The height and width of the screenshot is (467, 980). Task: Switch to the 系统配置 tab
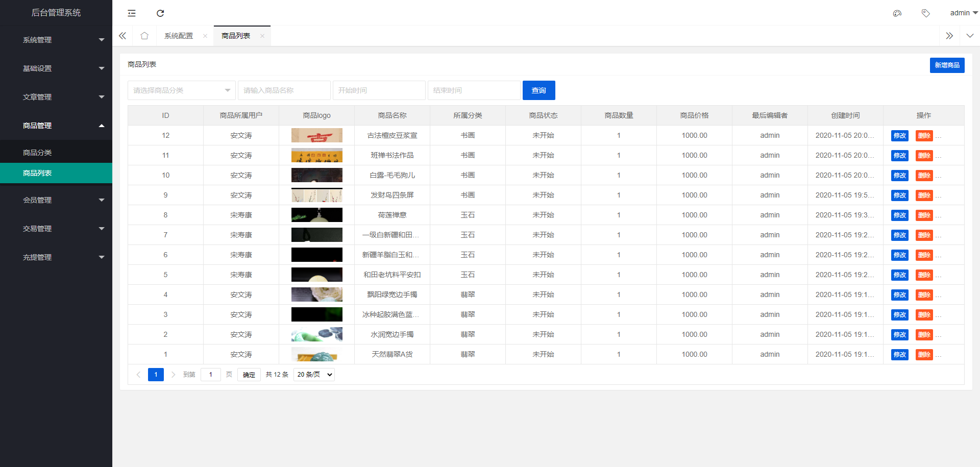pyautogui.click(x=179, y=36)
